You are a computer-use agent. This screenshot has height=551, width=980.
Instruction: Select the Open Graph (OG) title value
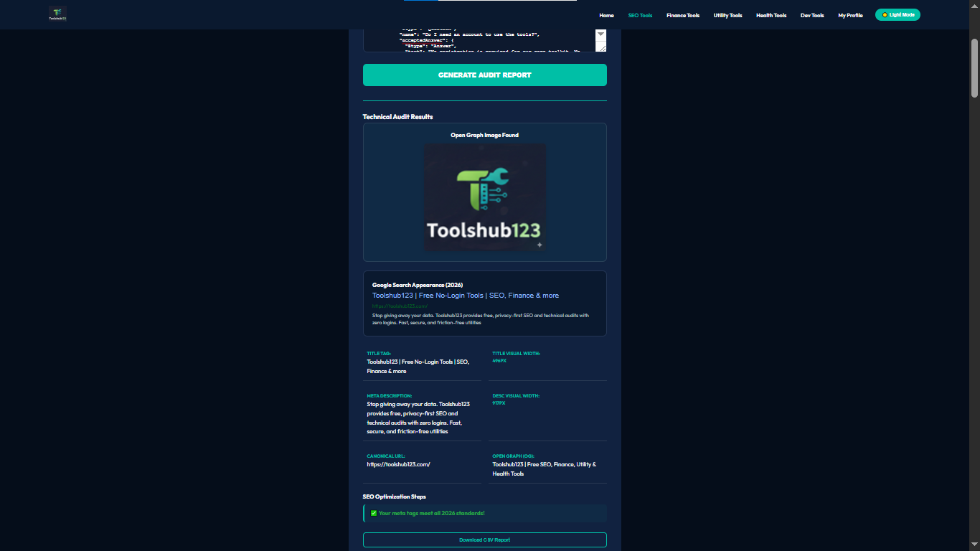545,469
